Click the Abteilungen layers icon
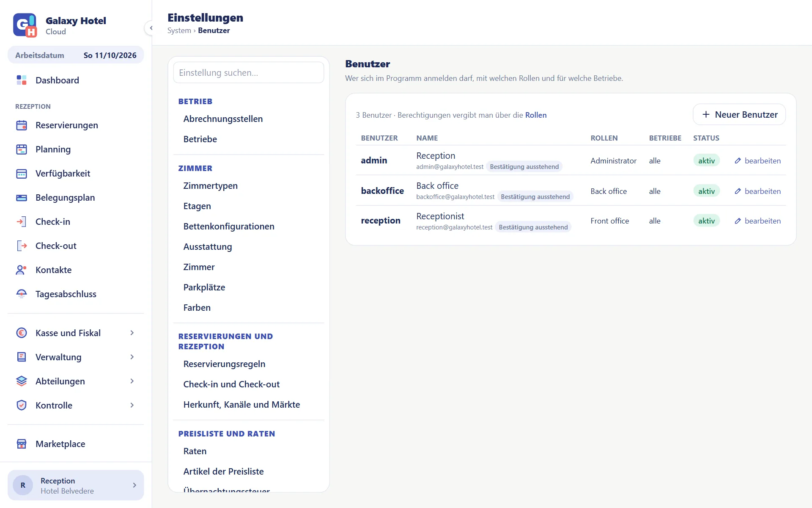Screen dimensions: 812x508 pos(22,381)
